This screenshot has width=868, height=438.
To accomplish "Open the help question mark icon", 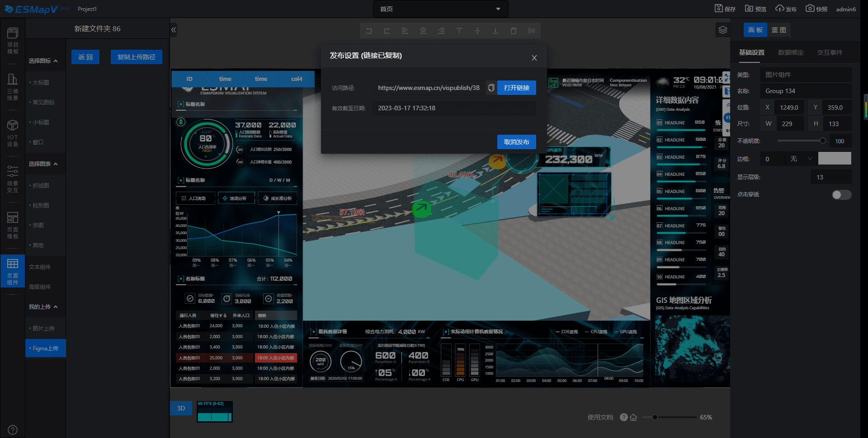I will pos(624,417).
